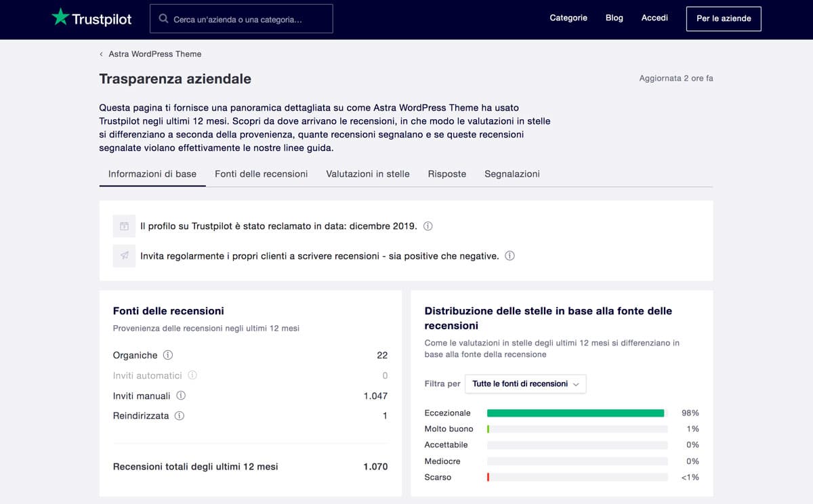Go back to Astra WordPress Theme page

155,54
